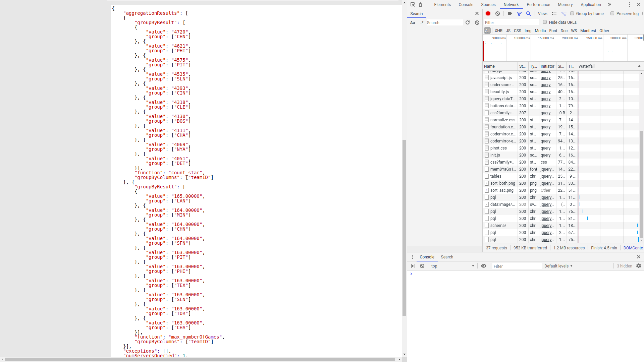Image resolution: width=644 pixels, height=362 pixels.
Task: Open the Application tab
Action: pos(591,5)
